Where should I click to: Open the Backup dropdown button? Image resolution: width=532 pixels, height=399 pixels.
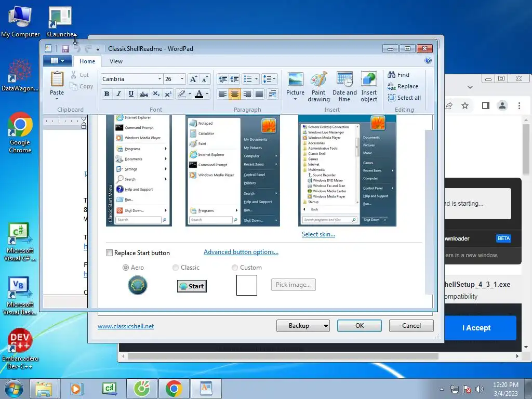click(326, 326)
